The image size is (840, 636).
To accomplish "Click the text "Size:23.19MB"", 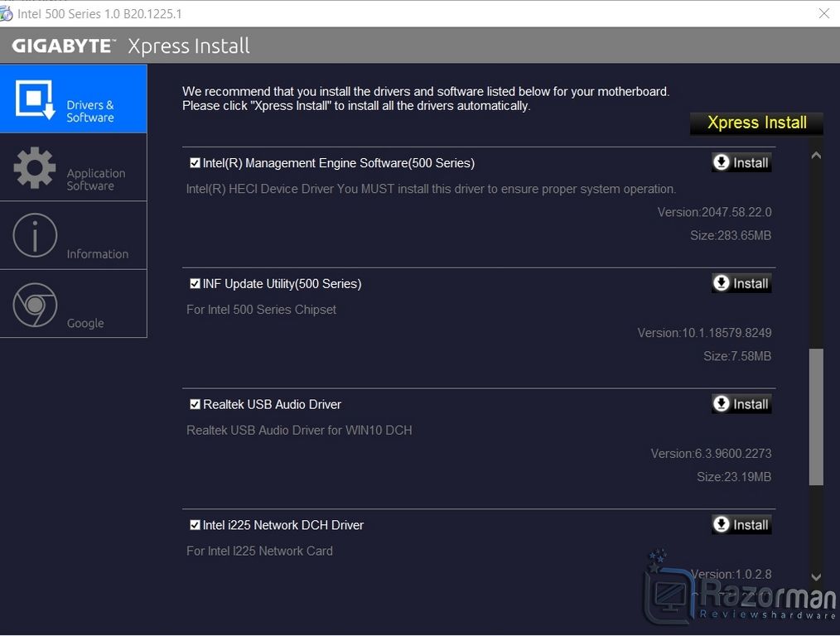I will pos(734,476).
